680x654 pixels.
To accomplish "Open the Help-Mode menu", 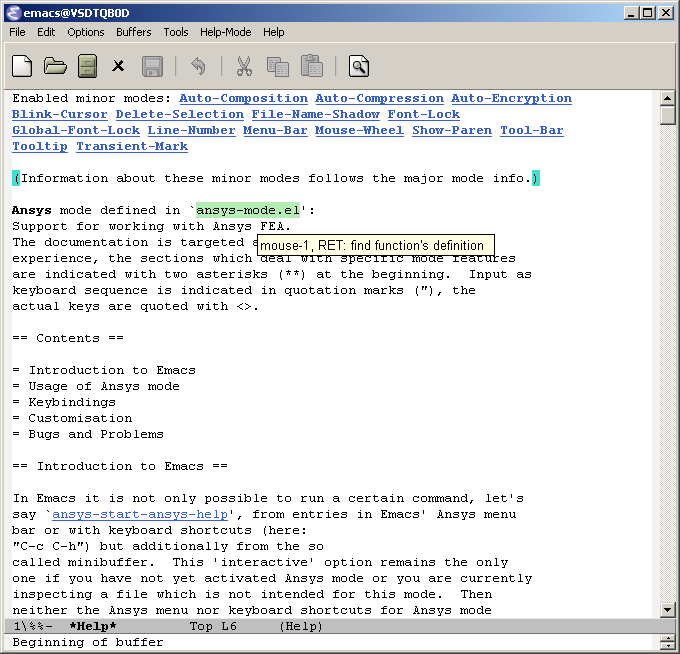I will 226,32.
